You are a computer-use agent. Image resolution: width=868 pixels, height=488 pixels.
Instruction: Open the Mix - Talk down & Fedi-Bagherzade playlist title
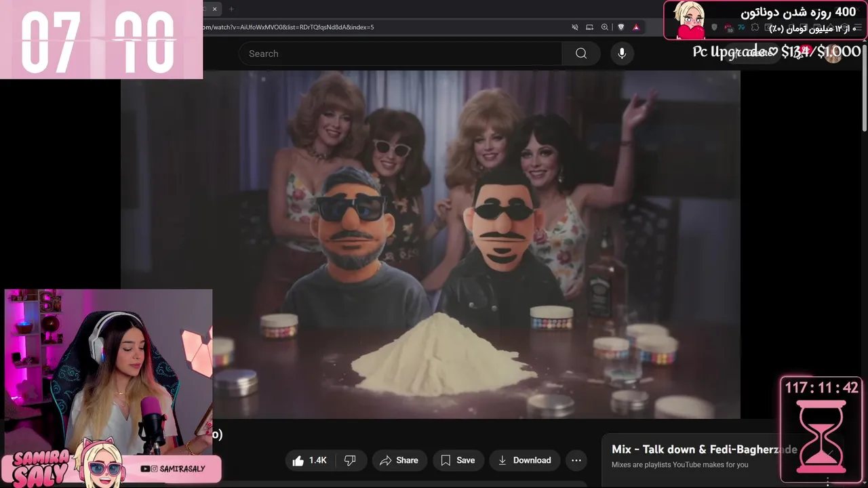click(x=704, y=449)
